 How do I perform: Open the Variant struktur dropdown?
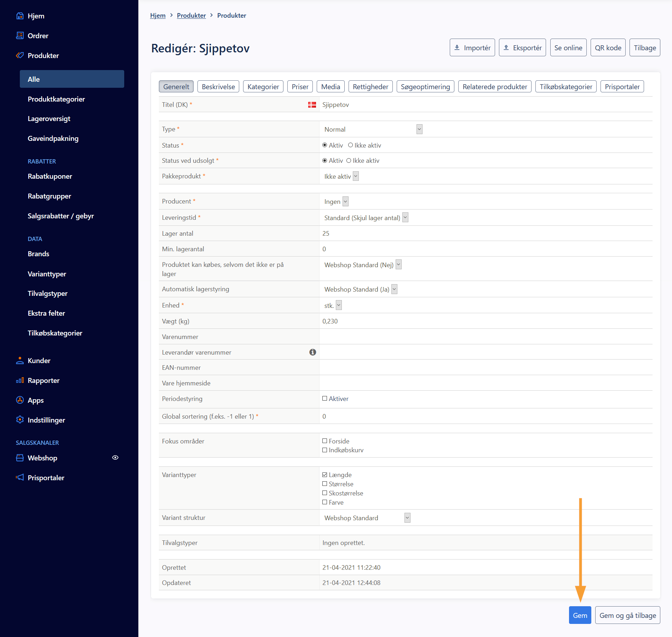367,518
